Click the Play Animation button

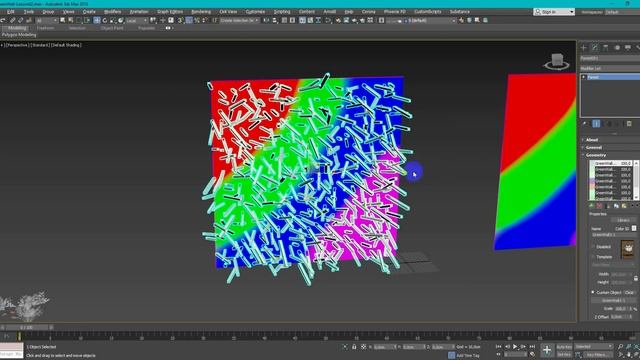(515, 347)
